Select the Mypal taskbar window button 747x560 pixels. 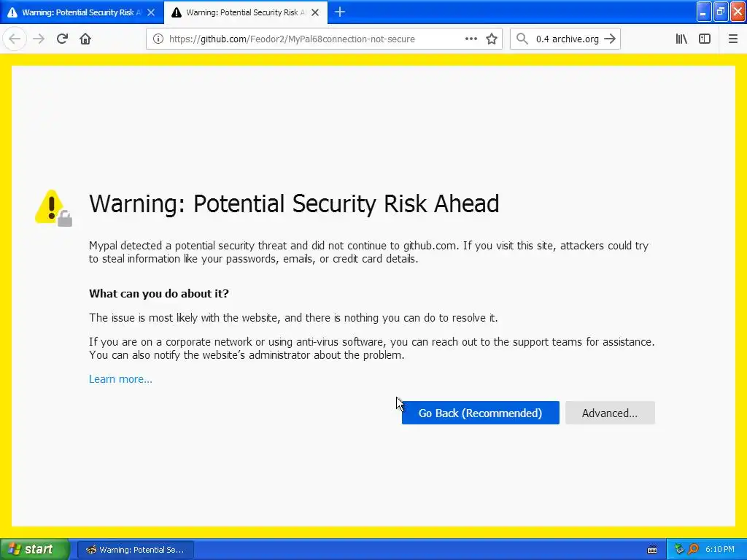135,550
